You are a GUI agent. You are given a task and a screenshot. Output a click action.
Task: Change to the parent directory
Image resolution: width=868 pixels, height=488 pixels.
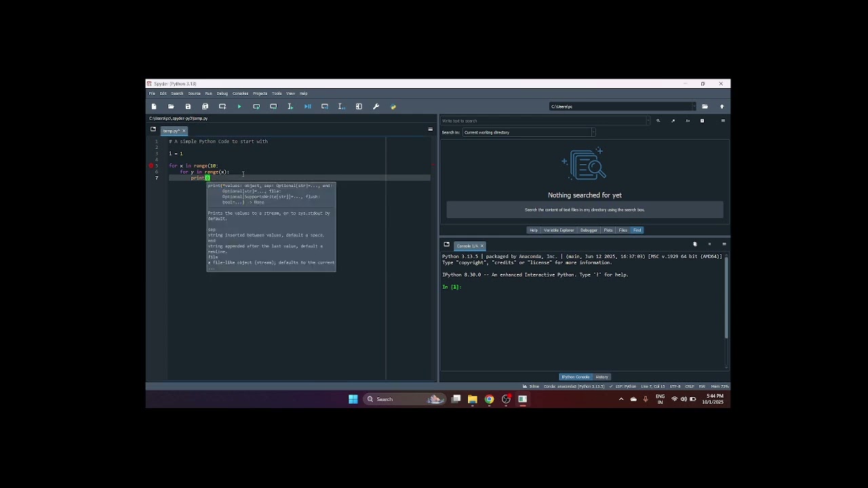coord(722,106)
